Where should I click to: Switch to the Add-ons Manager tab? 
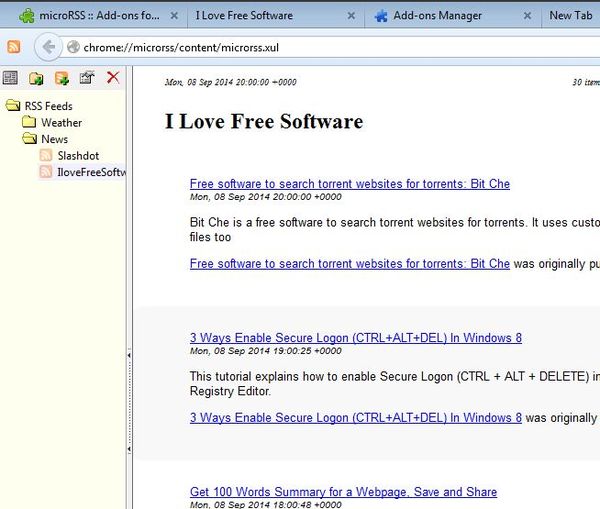coord(437,16)
